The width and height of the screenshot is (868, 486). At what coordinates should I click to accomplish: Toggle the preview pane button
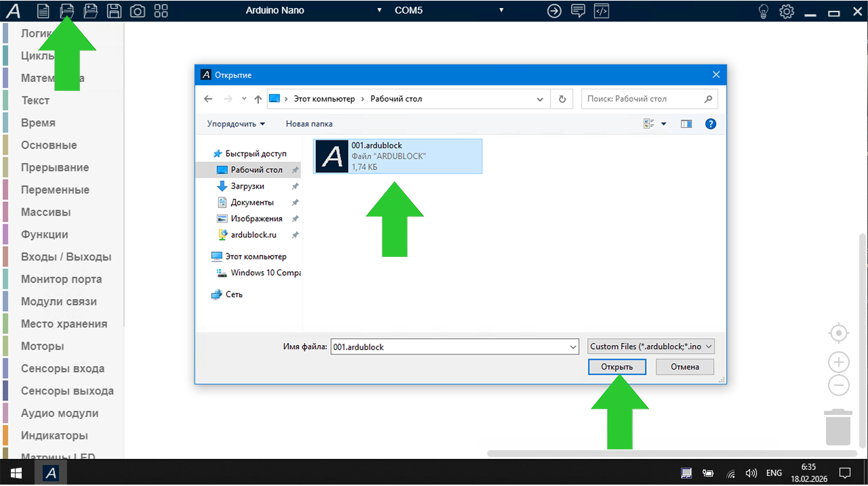686,124
